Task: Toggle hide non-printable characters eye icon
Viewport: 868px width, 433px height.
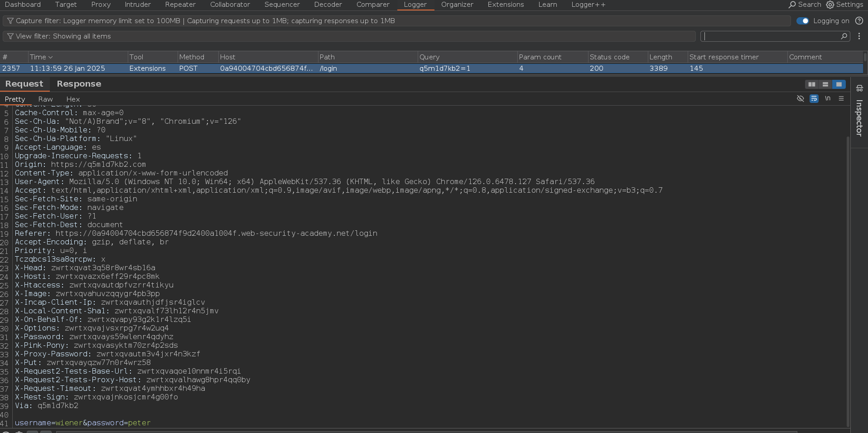Action: 800,98
